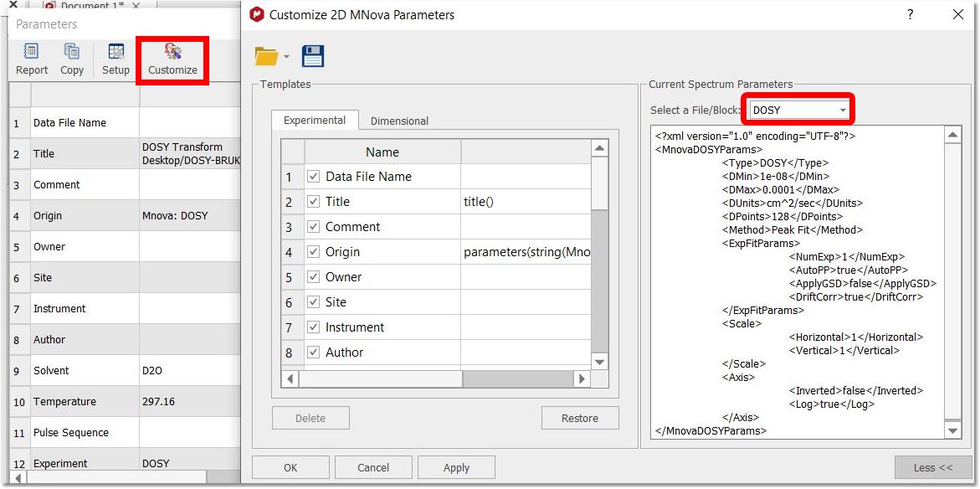Screen dimensions: 980x489
Task: Close the Customize 2D MNova Parameters dialog
Action: tap(957, 14)
